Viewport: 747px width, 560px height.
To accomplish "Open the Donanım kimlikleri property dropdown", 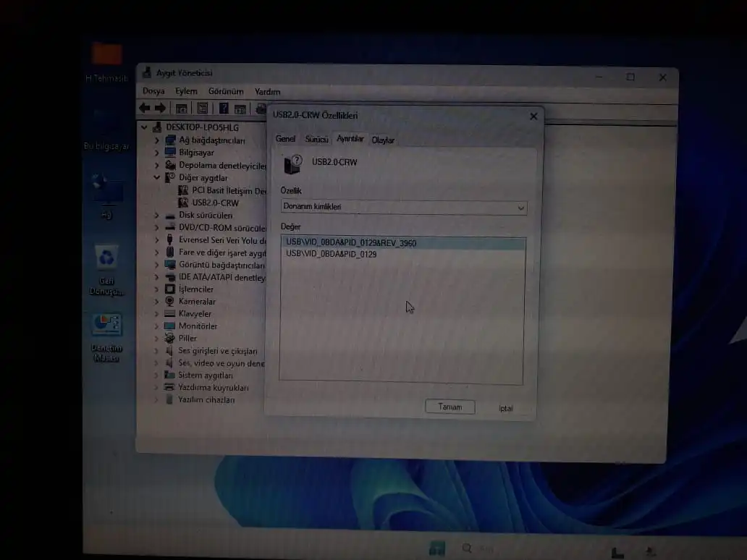I will pos(403,207).
